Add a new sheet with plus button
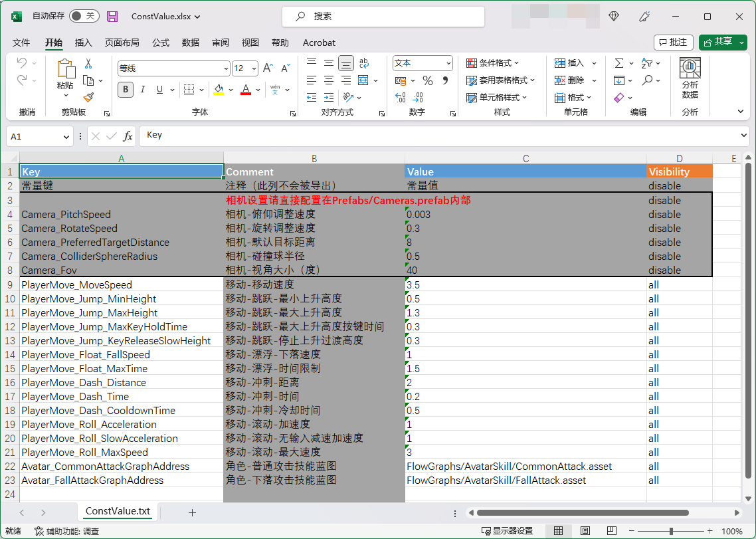 (x=193, y=512)
